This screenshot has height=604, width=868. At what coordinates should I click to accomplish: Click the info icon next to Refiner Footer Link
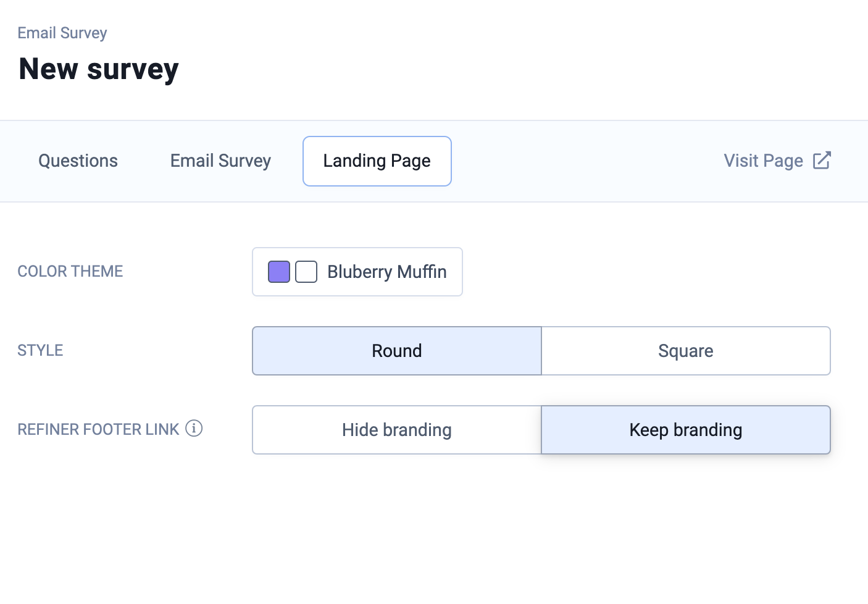pos(194,429)
